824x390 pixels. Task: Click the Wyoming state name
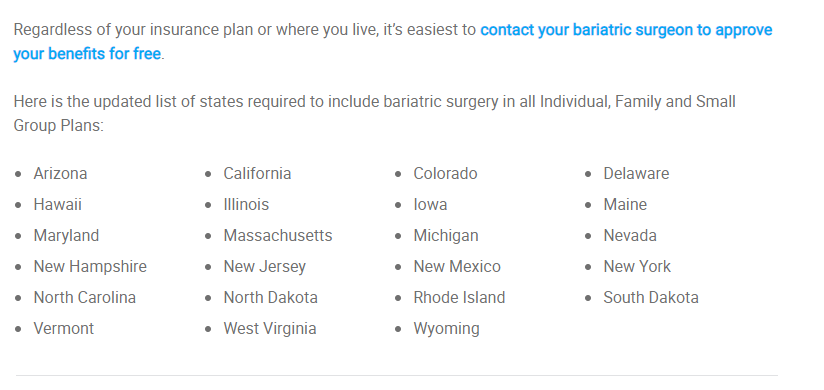(x=446, y=329)
